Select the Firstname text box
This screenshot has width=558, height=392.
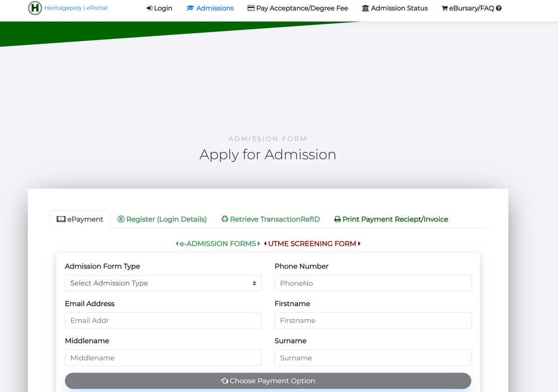(372, 321)
